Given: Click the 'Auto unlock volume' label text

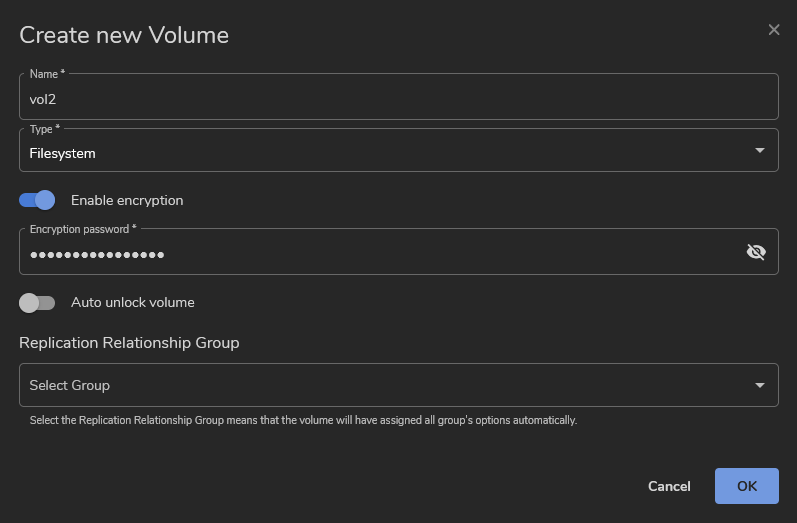Looking at the screenshot, I should [x=132, y=302].
